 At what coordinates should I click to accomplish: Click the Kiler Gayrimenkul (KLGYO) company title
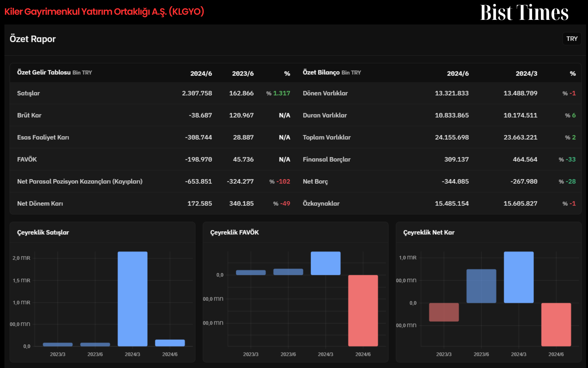[104, 11]
